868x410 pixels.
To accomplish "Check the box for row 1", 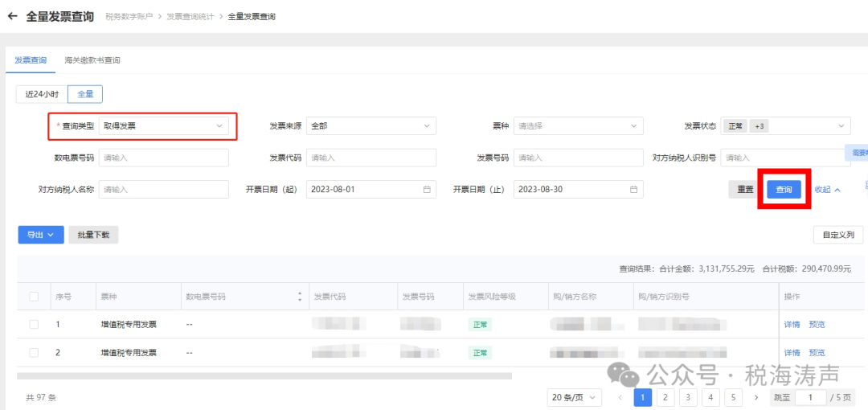I will 34,325.
